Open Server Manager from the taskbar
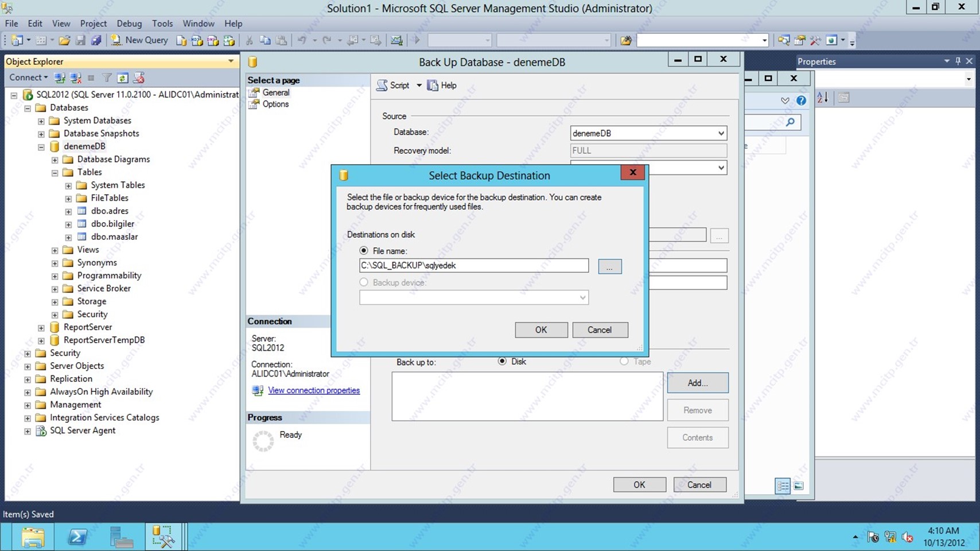Image resolution: width=980 pixels, height=551 pixels. pos(121,537)
